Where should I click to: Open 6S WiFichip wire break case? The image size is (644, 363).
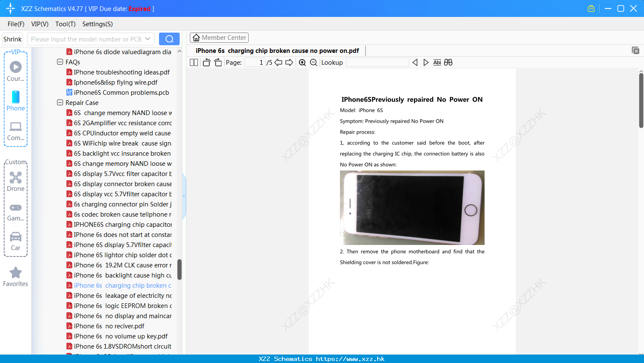coord(119,143)
